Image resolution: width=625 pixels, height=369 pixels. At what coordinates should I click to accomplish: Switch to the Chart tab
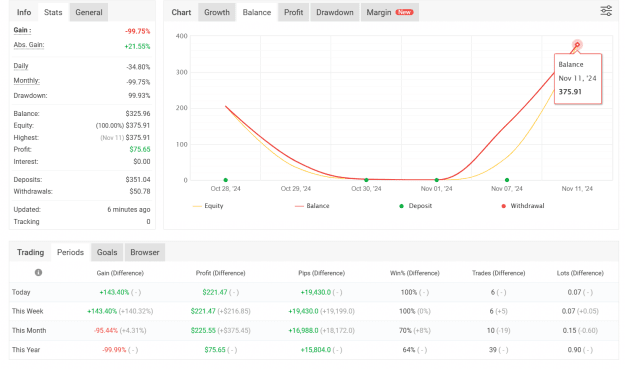[181, 12]
